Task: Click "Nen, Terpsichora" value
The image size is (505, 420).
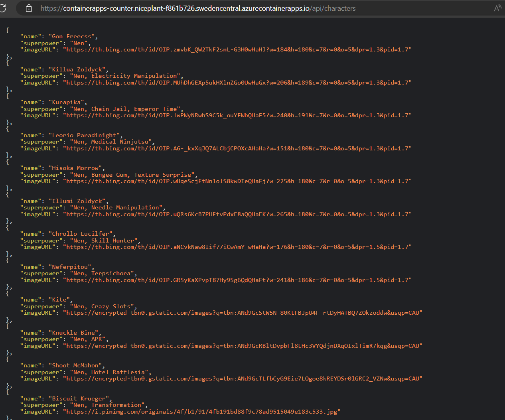Action: click(102, 273)
